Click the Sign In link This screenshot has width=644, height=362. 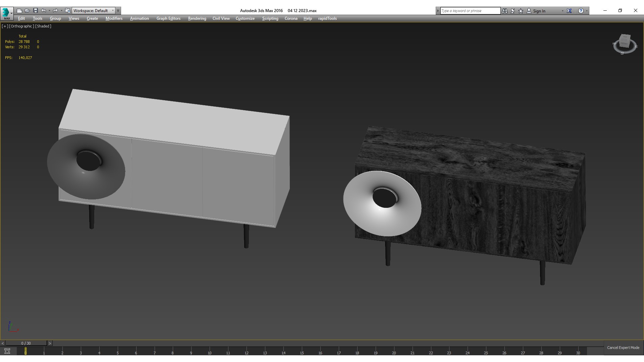(539, 11)
